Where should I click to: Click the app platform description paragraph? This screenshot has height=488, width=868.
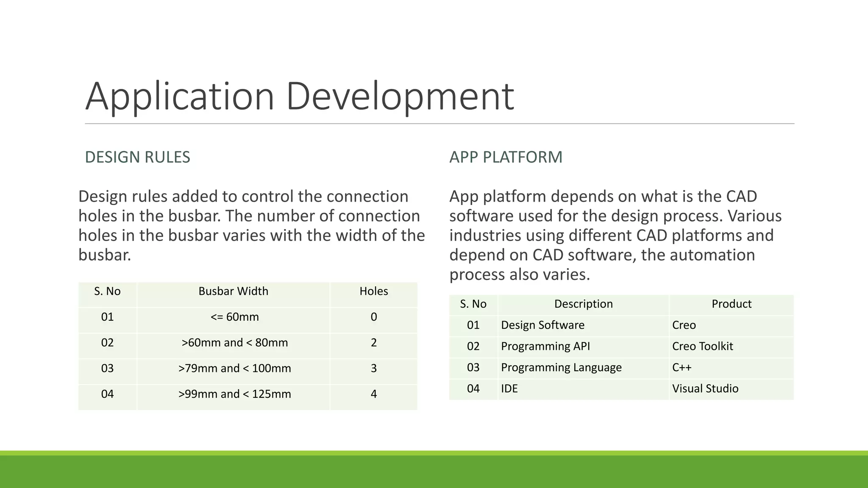[x=615, y=235]
